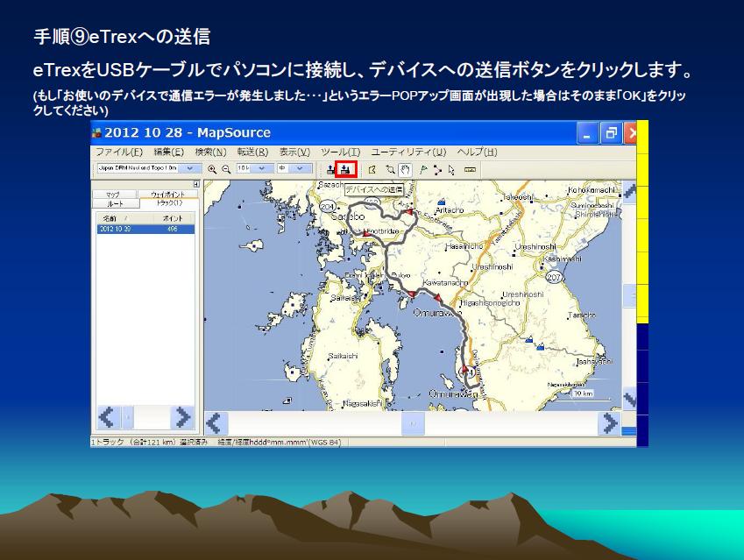Switch to the ルート tab
The width and height of the screenshot is (744, 560).
tap(116, 203)
